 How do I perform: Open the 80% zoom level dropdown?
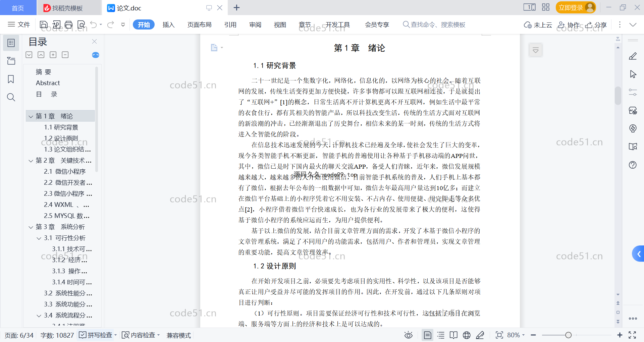[x=516, y=335]
